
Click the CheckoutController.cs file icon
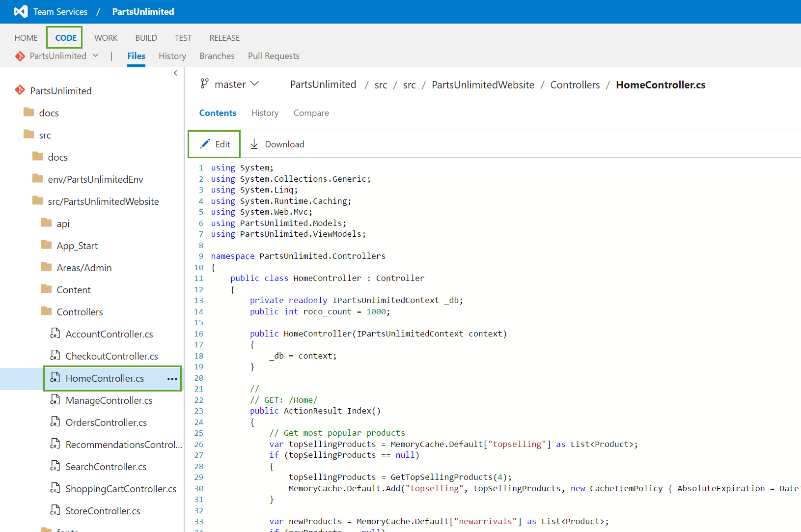tap(55, 355)
